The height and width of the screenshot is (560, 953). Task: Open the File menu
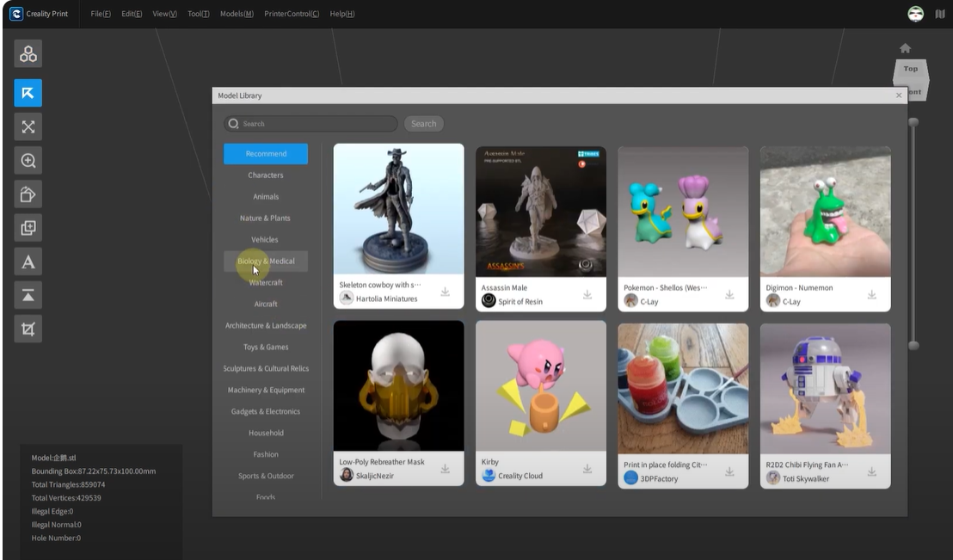pos(101,14)
